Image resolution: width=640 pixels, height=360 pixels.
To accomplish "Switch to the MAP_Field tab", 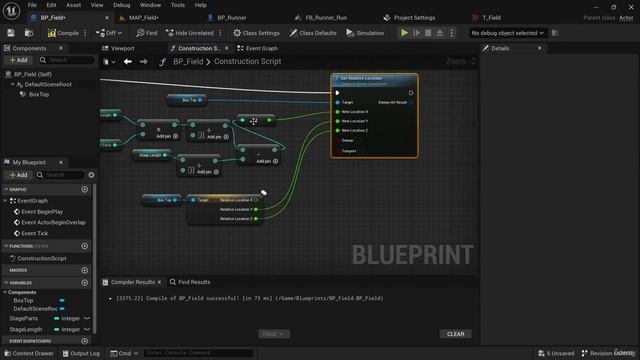I will tap(144, 18).
